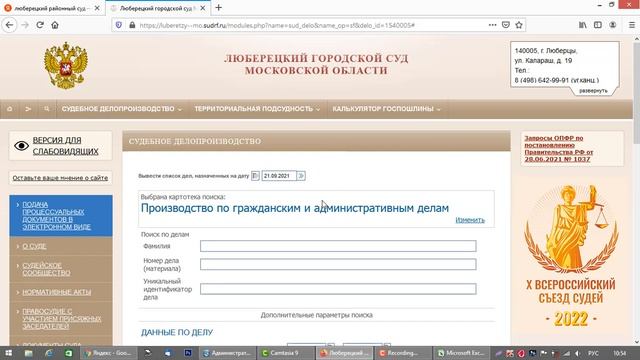Click the arrow icon in site navigation bar

28,109
